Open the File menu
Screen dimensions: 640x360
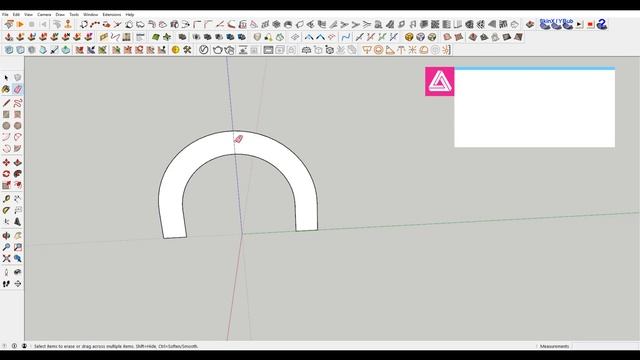[5, 14]
